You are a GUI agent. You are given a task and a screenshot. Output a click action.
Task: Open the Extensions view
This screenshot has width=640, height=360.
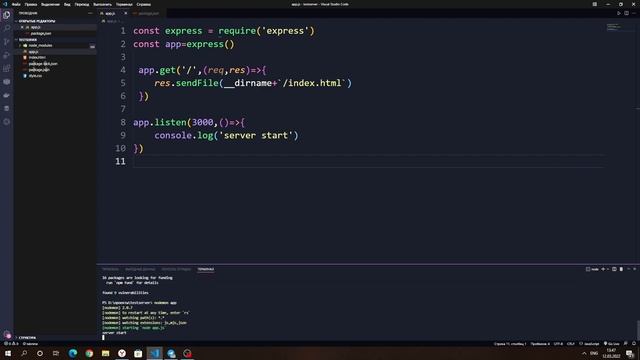[7, 69]
